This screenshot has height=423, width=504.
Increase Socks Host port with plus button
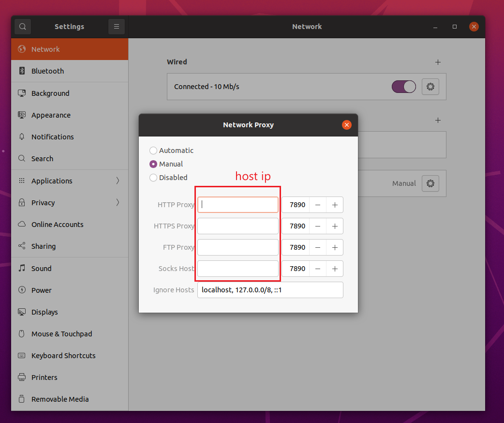tap(335, 269)
